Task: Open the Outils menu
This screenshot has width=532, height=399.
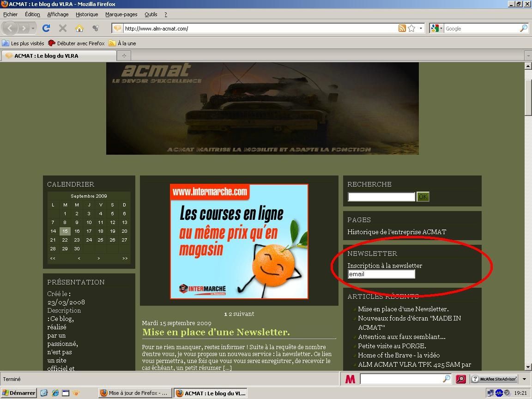Action: coord(151,14)
